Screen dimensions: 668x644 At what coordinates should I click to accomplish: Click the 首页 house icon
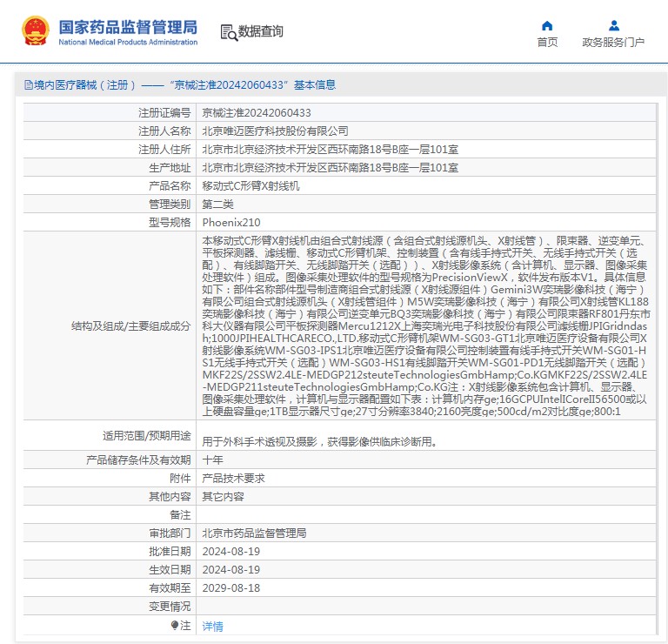(547, 25)
